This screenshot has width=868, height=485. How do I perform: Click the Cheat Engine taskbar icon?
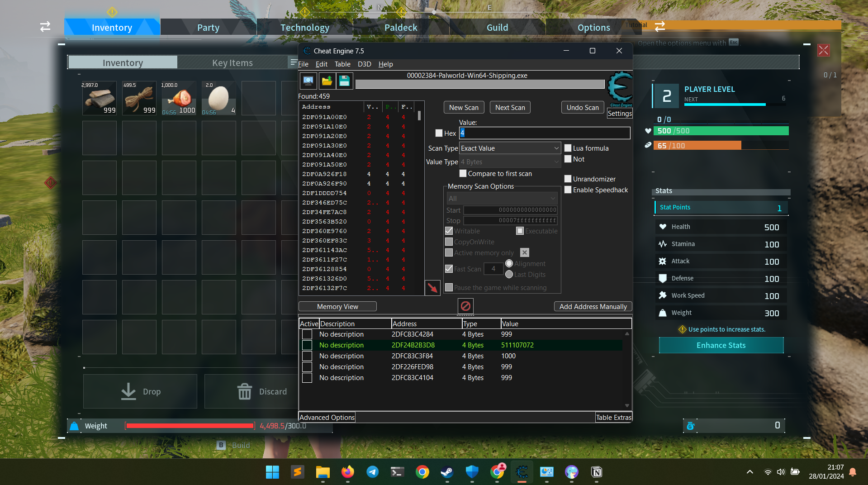coord(522,472)
